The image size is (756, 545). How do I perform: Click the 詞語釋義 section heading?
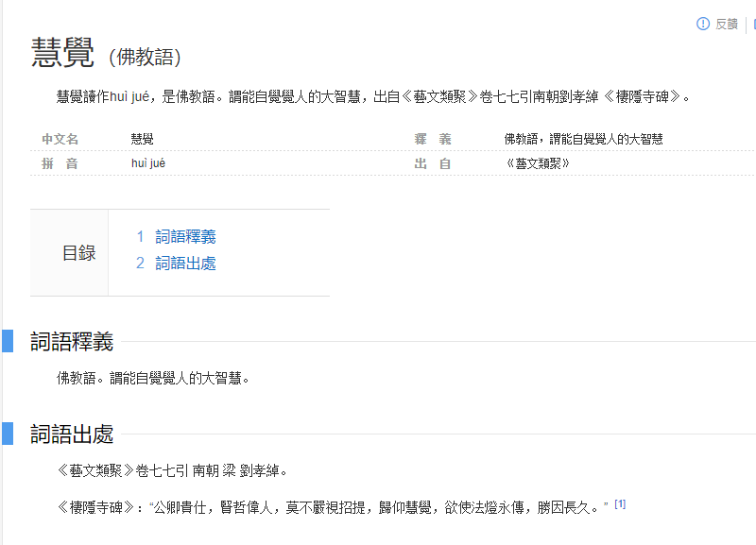coord(72,341)
